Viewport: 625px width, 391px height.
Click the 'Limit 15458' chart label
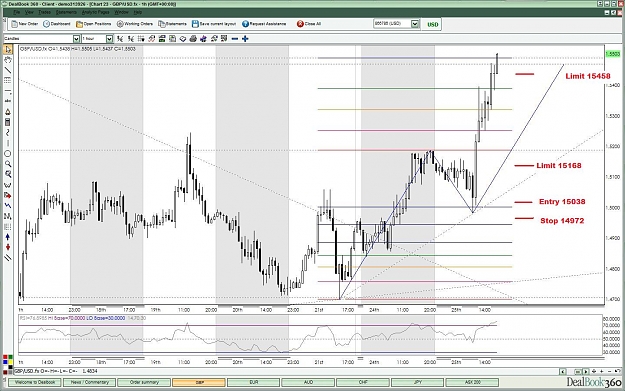pyautogui.click(x=588, y=76)
